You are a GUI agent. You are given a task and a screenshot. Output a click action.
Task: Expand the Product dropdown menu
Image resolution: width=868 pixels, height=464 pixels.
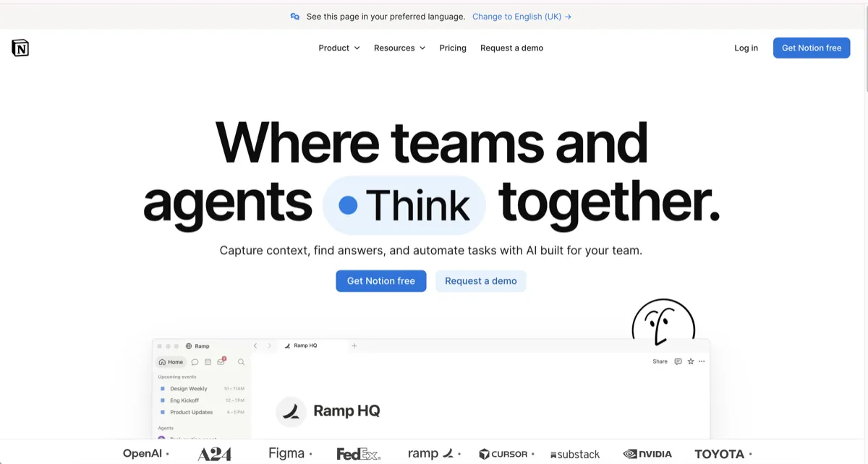tap(339, 48)
